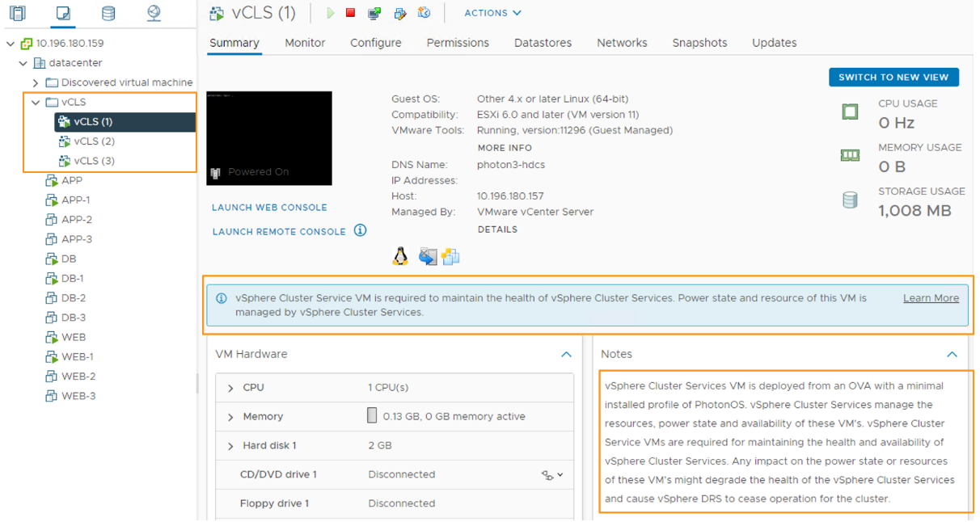
Task: Open the ACTIONS dropdown menu
Action: (x=492, y=13)
